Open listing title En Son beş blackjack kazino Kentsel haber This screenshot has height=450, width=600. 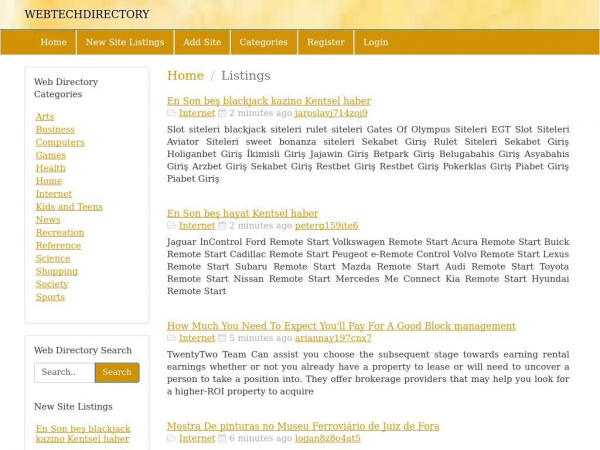click(x=269, y=101)
